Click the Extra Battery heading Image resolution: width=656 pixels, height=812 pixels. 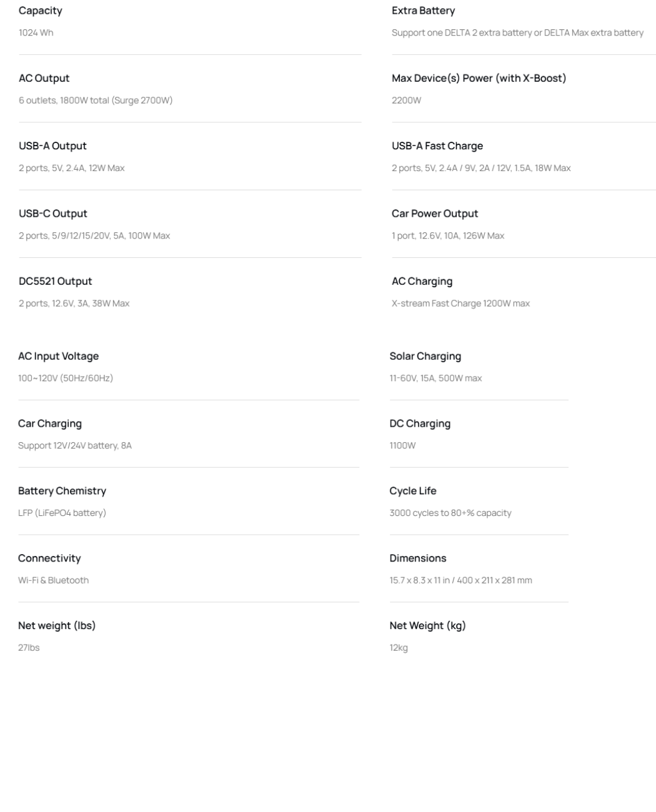pyautogui.click(x=423, y=11)
